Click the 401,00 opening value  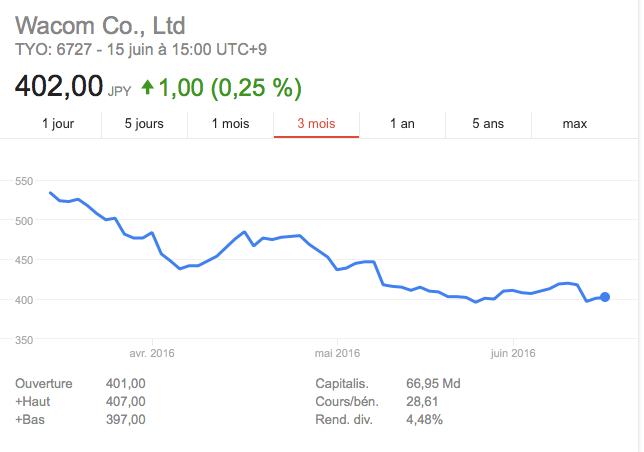coord(126,383)
